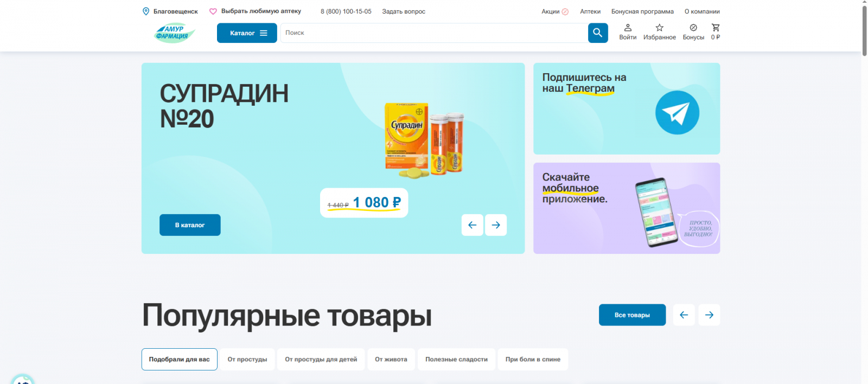Switch to От простуды tab
The width and height of the screenshot is (868, 384).
point(247,360)
